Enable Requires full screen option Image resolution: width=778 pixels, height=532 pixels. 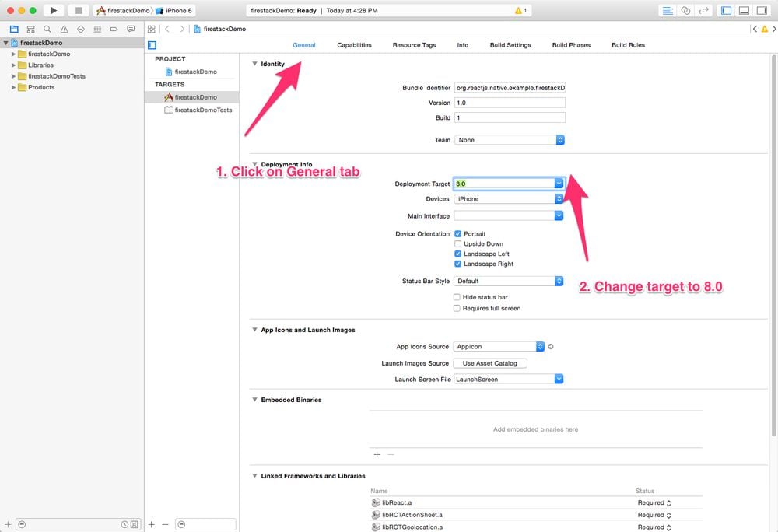coord(457,309)
